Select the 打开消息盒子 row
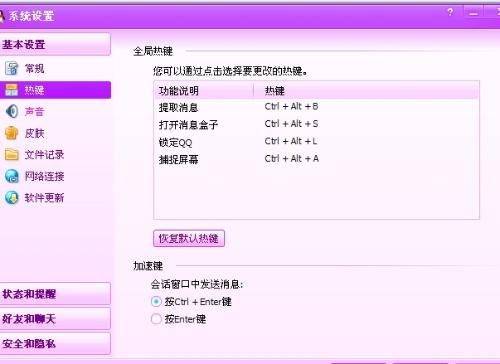The image size is (500, 364). 316,124
